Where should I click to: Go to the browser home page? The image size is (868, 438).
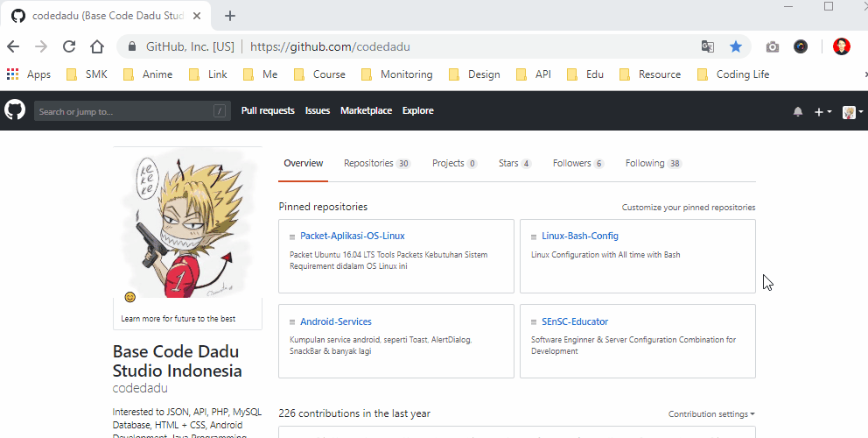point(96,47)
